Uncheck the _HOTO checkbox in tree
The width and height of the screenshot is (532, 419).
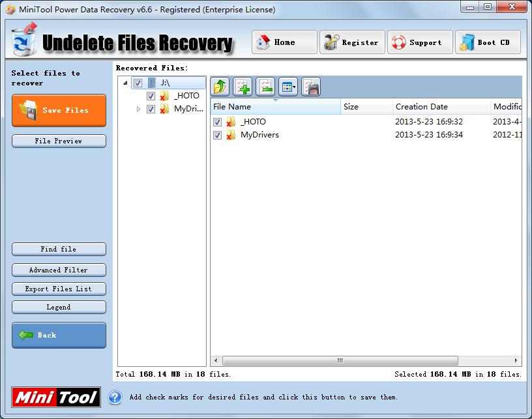151,96
